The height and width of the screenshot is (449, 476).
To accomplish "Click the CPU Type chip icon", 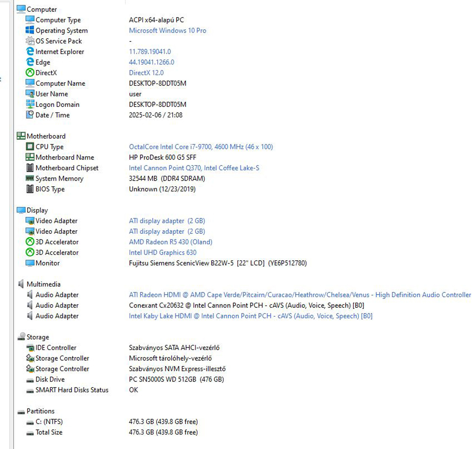I will 30,147.
